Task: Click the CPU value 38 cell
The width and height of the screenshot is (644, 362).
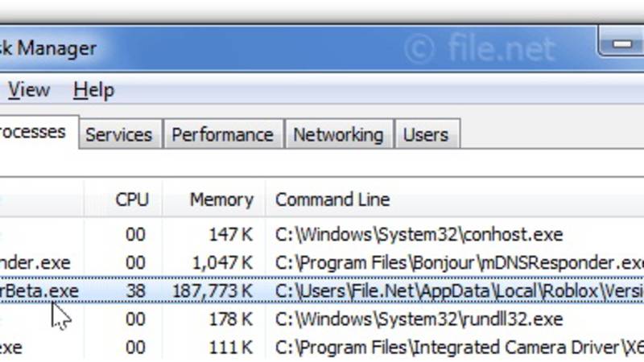Action: [x=135, y=290]
